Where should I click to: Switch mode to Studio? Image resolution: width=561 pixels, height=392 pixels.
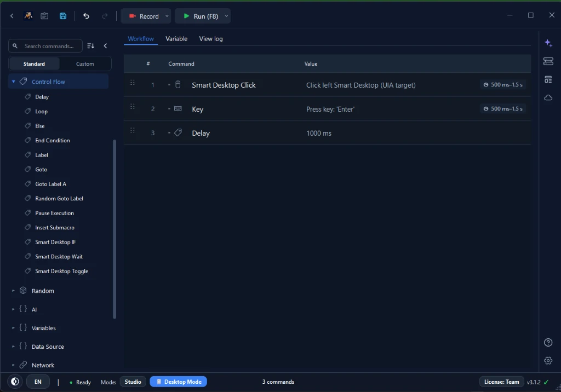(x=133, y=382)
